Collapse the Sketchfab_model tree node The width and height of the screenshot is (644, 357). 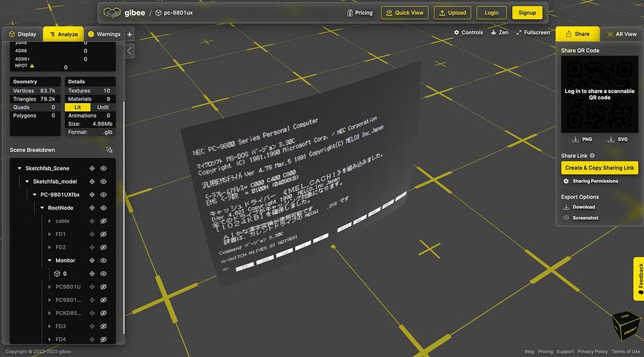(27, 182)
